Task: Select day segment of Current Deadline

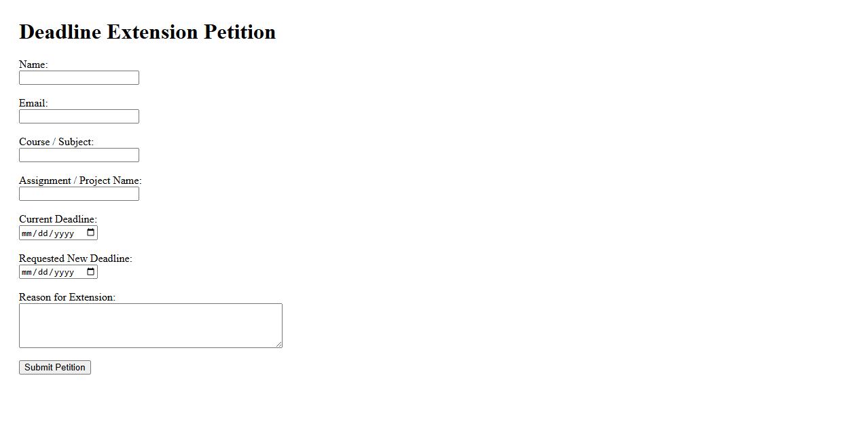Action: click(x=43, y=233)
